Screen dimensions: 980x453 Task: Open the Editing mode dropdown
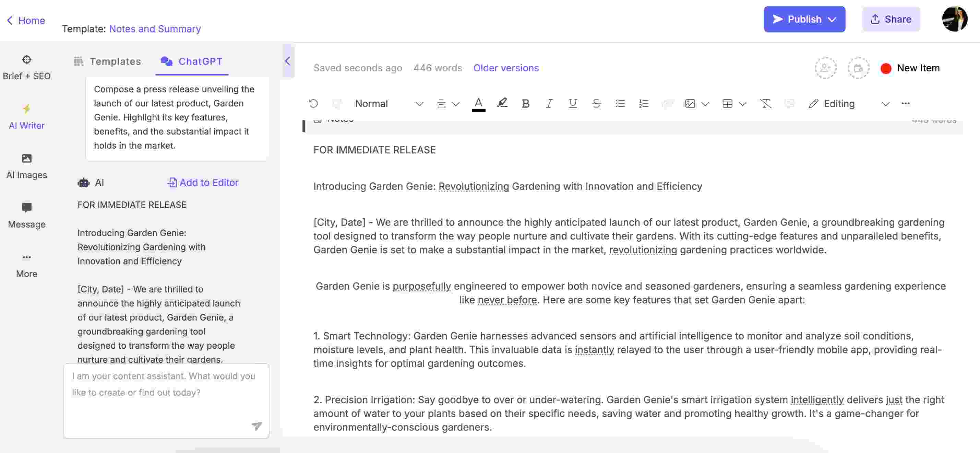[x=849, y=104]
